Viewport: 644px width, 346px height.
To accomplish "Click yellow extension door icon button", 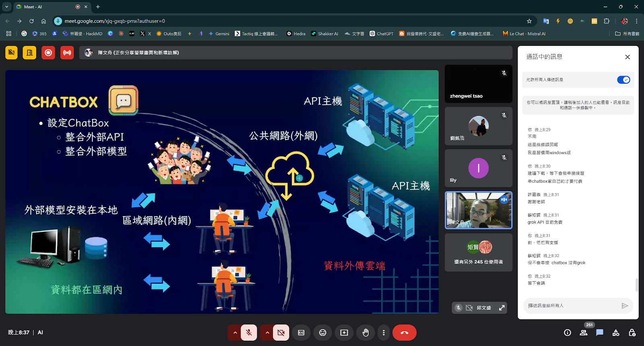I will tap(29, 53).
